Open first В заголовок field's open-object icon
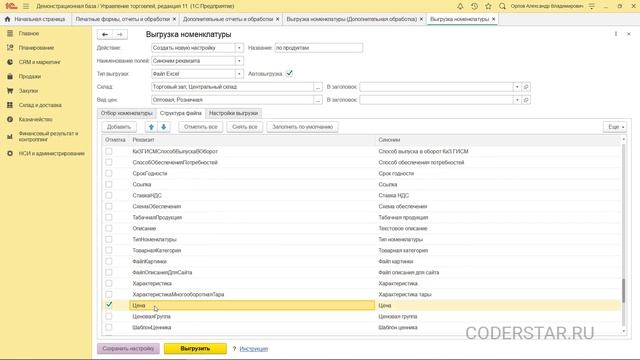Image resolution: width=640 pixels, height=360 pixels. pos(526,87)
